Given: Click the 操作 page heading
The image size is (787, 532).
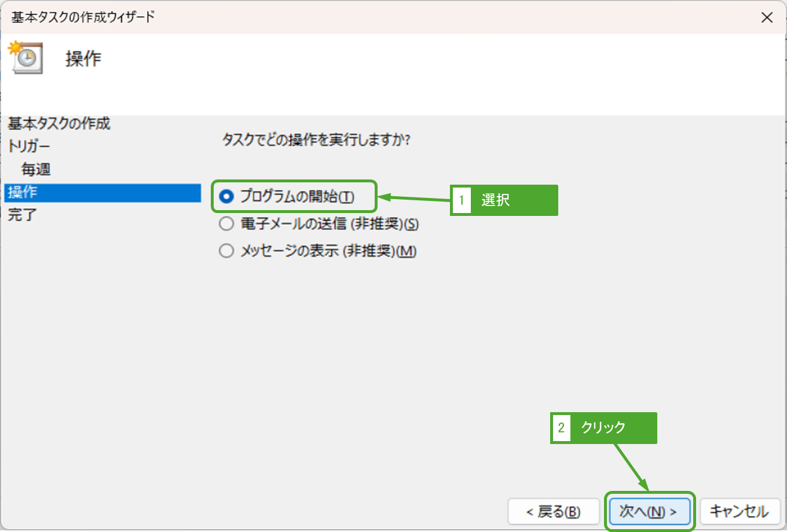Looking at the screenshot, I should tap(83, 58).
